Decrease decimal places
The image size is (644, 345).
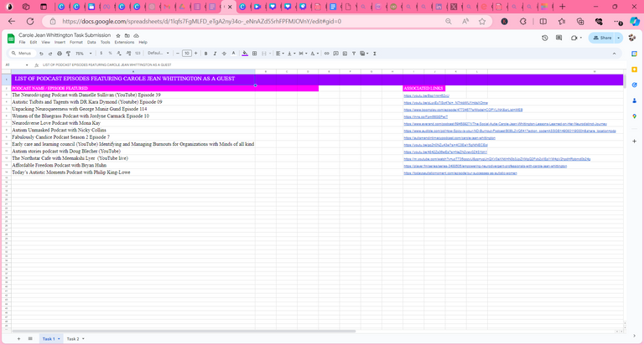tap(119, 54)
